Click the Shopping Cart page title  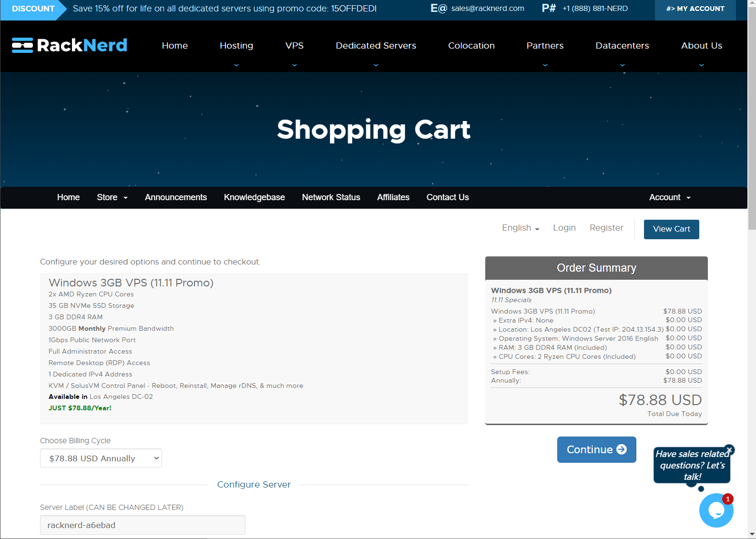pyautogui.click(x=374, y=130)
